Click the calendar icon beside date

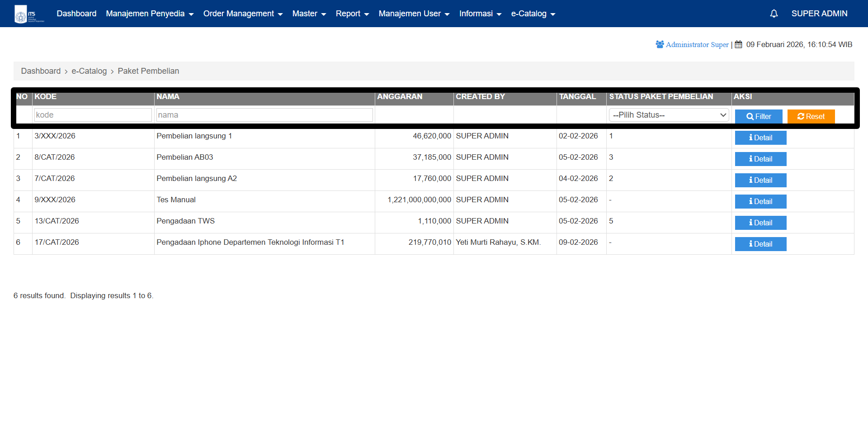(738, 44)
